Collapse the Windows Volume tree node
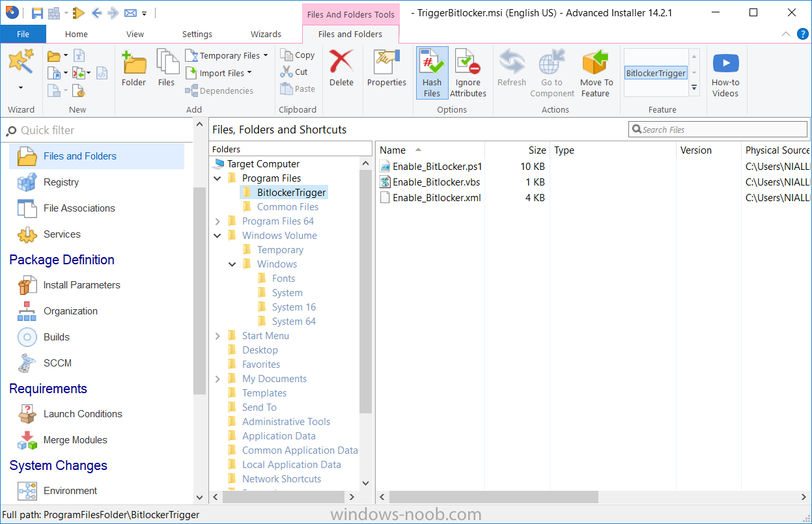Screen dimensions: 812x524 click(x=217, y=236)
